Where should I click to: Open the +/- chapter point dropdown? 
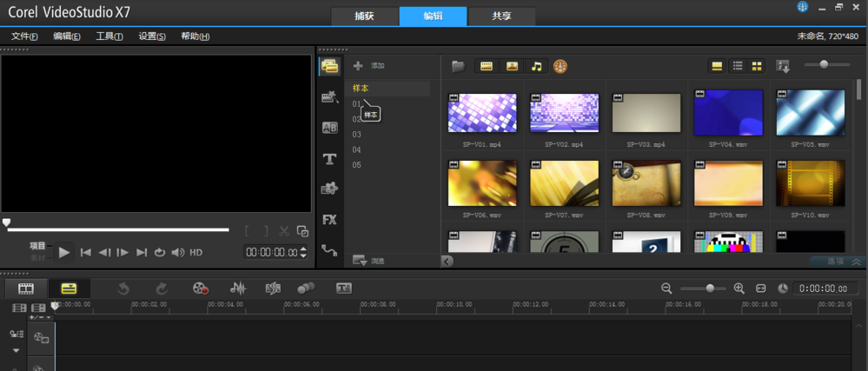click(x=41, y=317)
